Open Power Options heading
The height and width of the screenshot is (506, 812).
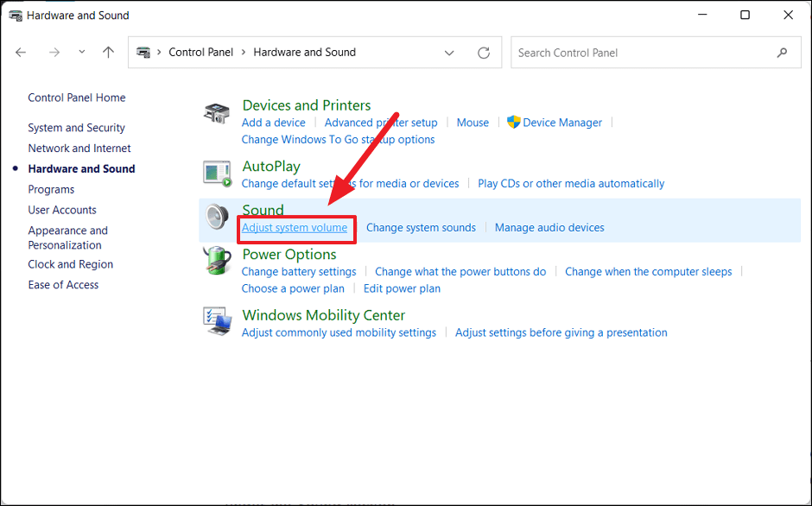(289, 254)
